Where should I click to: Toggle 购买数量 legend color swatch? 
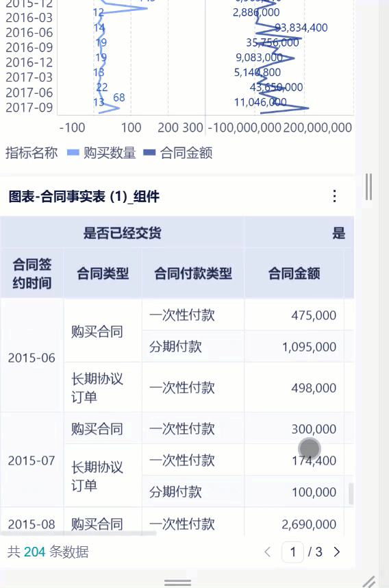(73, 153)
